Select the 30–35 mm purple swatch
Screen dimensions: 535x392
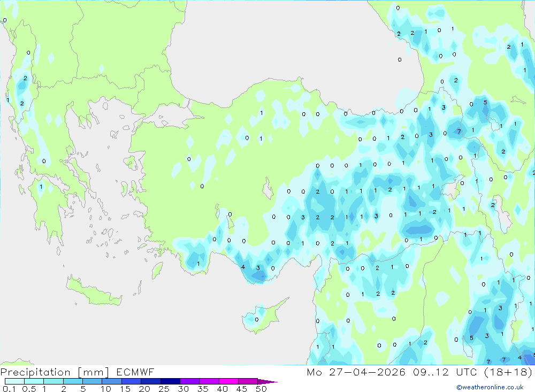[190, 381]
